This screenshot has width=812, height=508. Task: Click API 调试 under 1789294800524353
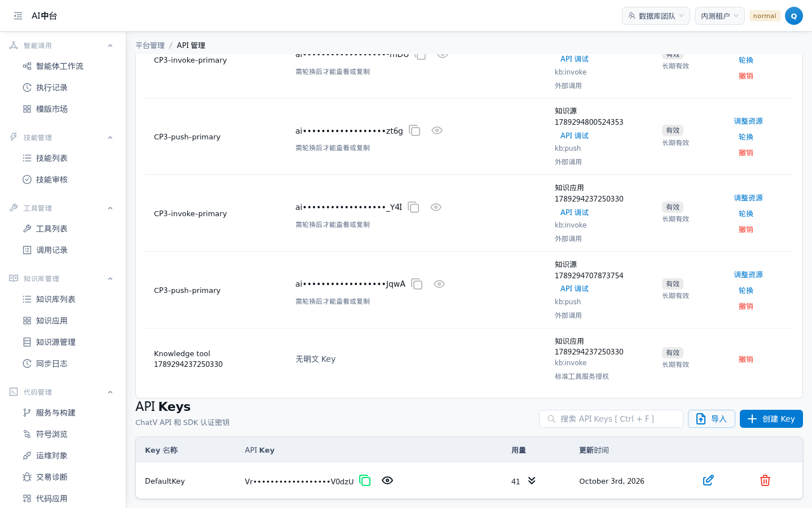(575, 136)
